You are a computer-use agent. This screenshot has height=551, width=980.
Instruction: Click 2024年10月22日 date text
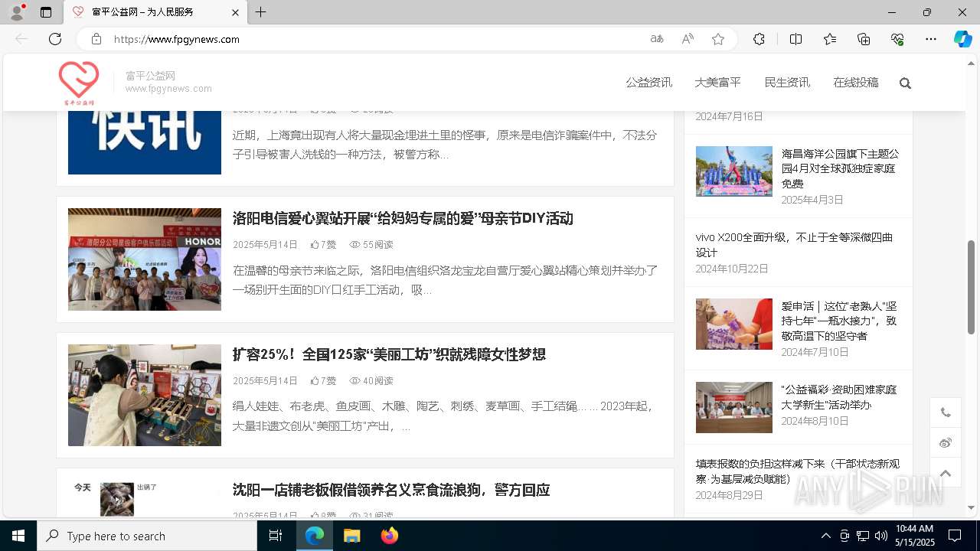732,269
